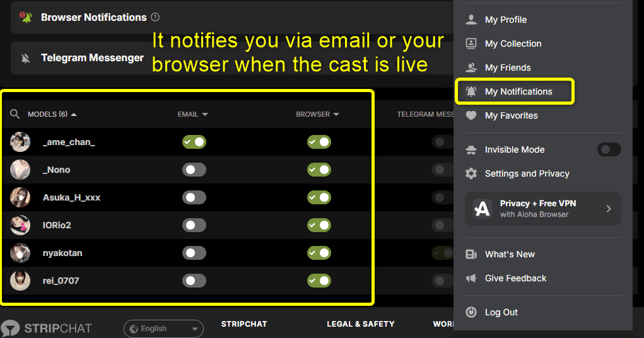644x338 pixels.
Task: Disable email notifications for _ame_chan_
Action: click(194, 142)
